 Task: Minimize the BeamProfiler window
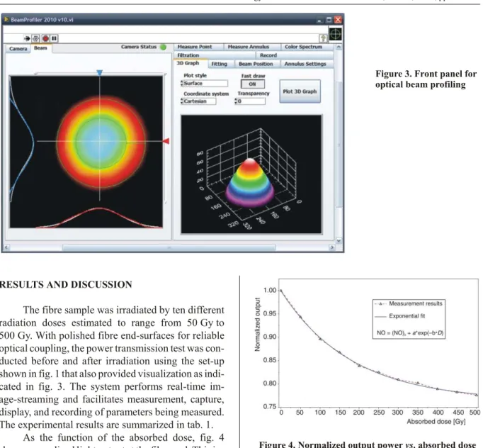(x=319, y=20)
